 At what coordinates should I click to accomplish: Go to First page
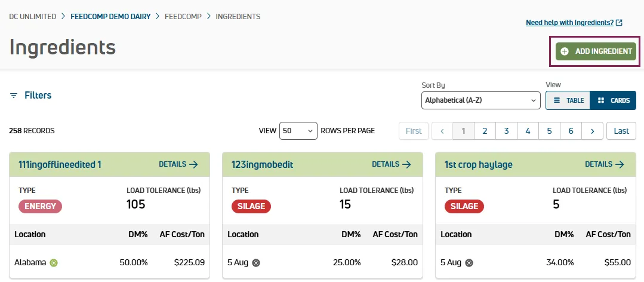[x=414, y=131]
